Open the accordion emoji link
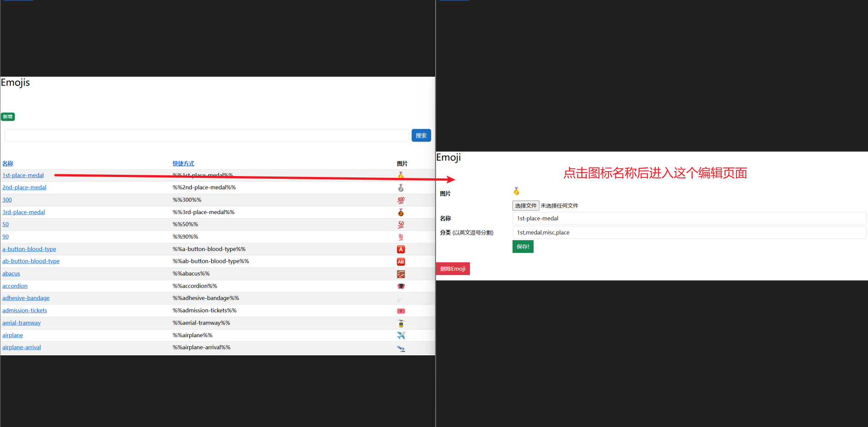Viewport: 868px width, 427px height. pyautogui.click(x=15, y=286)
